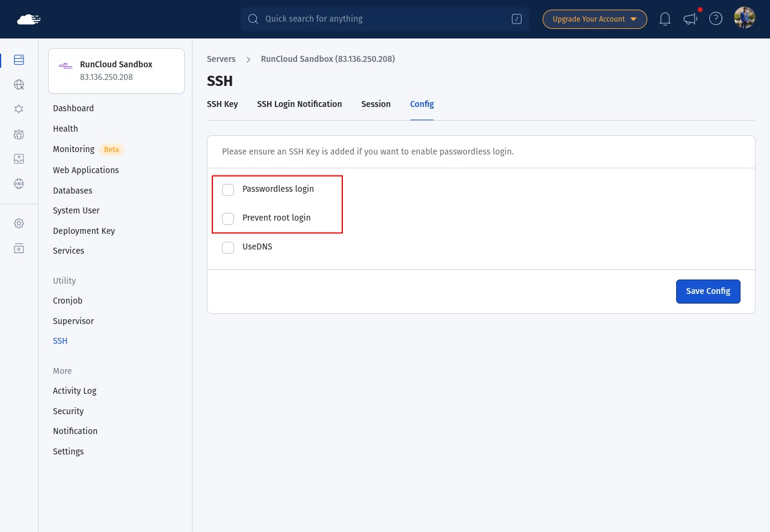
Task: Open the user avatar account menu
Action: [x=745, y=18]
